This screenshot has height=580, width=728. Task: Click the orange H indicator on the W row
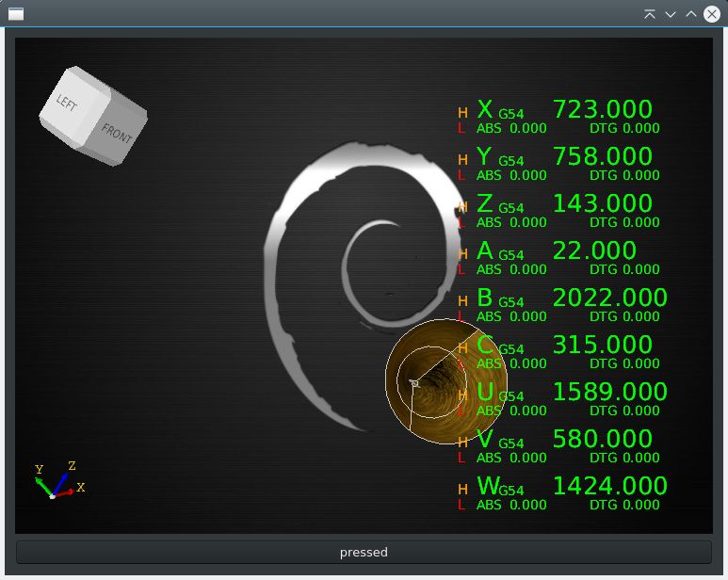[x=462, y=490]
